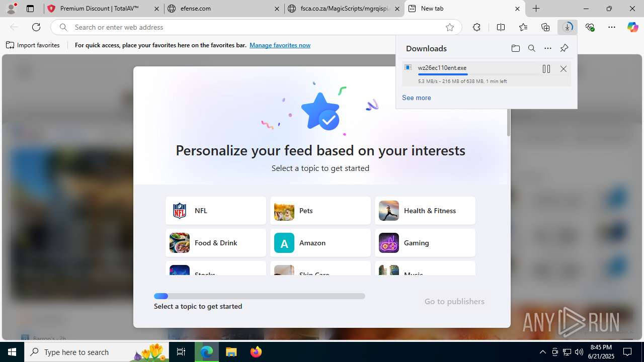Toggle the Downloads toolbar button
The height and width of the screenshot is (362, 644).
(x=568, y=27)
